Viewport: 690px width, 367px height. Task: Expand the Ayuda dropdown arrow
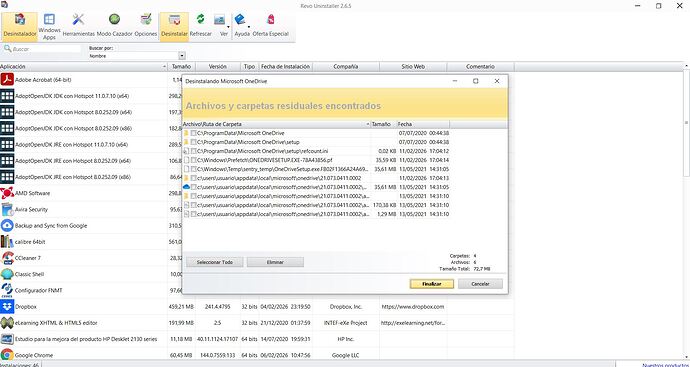[x=249, y=27]
